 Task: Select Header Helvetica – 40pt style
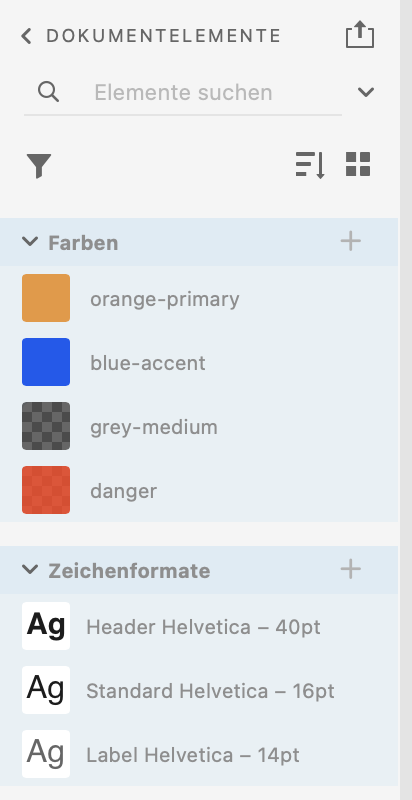199,626
